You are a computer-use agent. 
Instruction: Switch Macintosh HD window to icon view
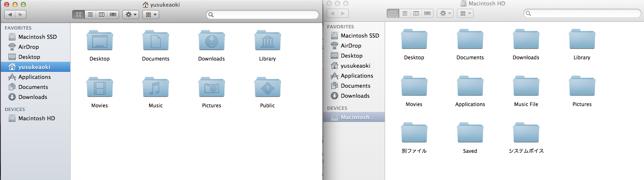coord(393,13)
